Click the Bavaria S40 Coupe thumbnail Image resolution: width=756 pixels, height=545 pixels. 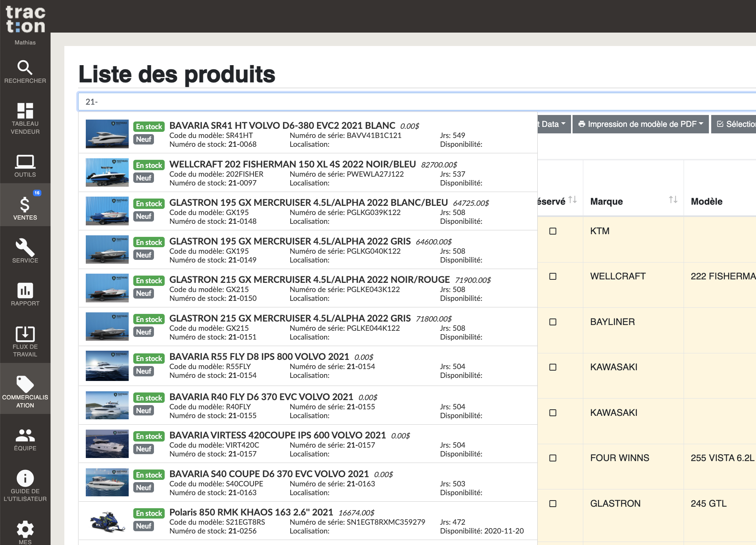pyautogui.click(x=107, y=483)
